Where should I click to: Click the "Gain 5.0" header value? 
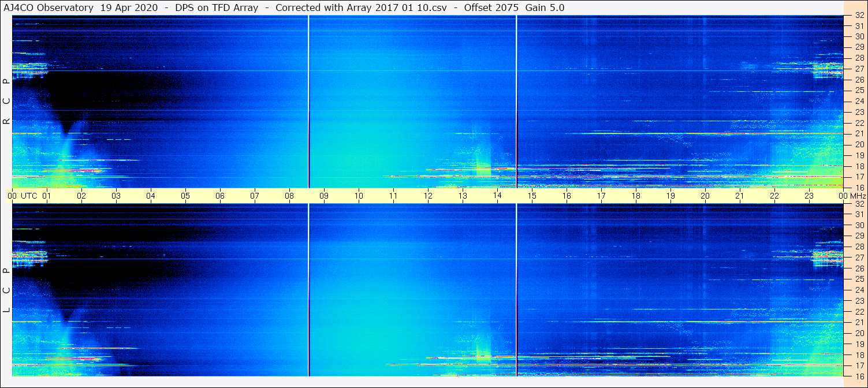coord(545,8)
